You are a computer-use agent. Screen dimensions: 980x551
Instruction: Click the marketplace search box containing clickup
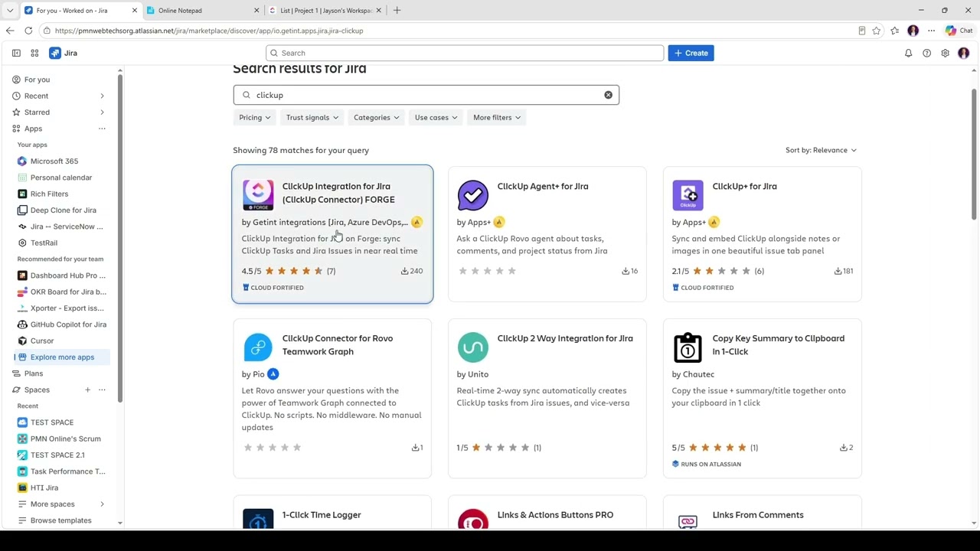pos(426,95)
